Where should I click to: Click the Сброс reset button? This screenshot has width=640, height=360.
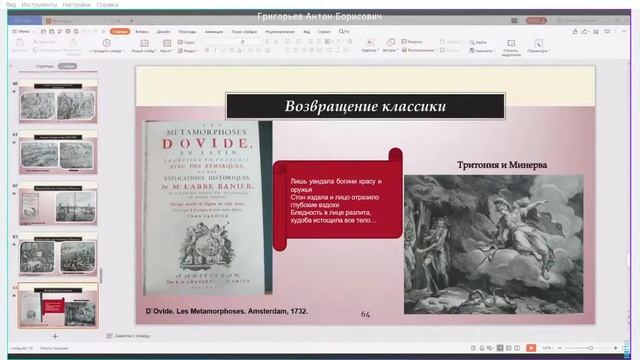coord(187,42)
